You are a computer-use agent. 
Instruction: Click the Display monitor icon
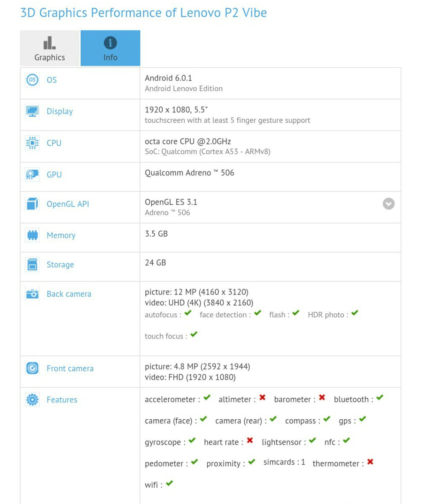32,111
